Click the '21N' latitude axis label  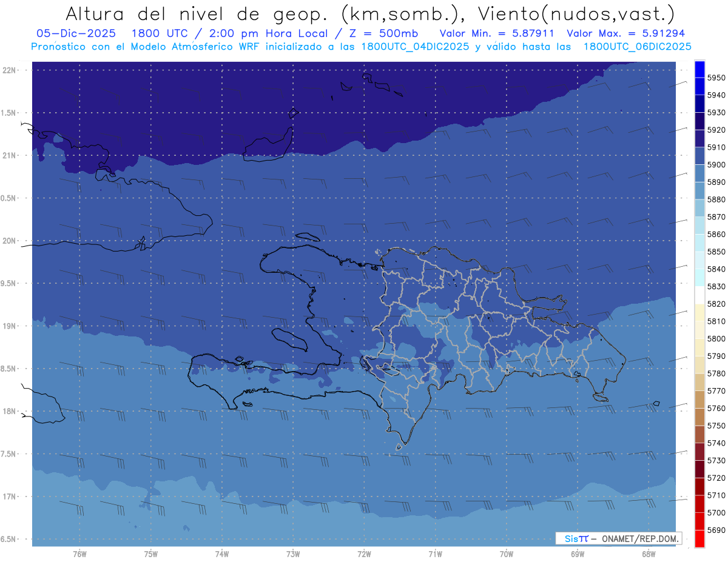click(x=9, y=156)
